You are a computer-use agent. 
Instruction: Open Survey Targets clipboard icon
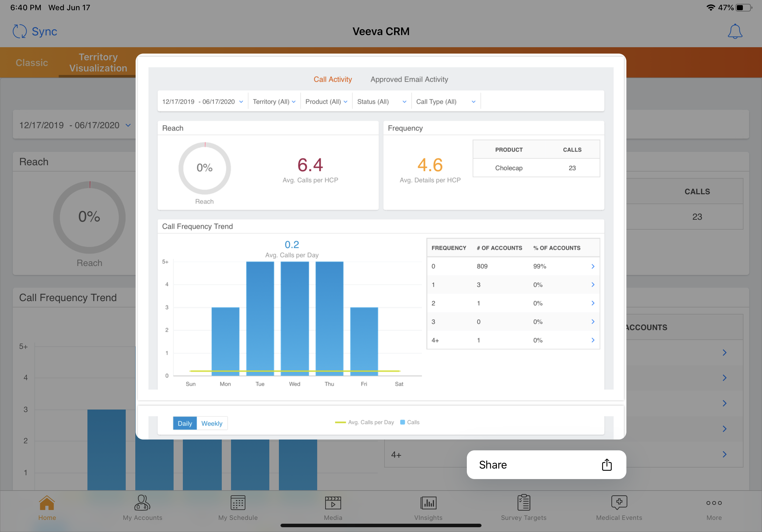pos(523,503)
